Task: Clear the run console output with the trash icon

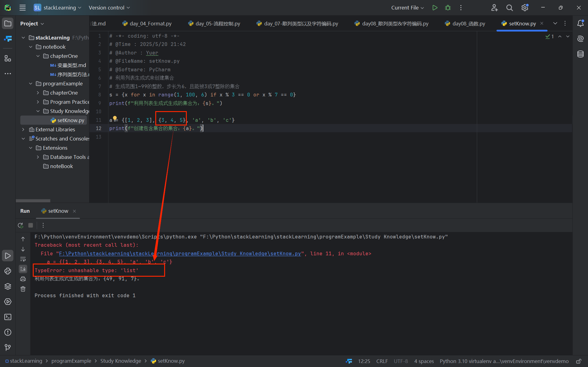Action: 23,289
